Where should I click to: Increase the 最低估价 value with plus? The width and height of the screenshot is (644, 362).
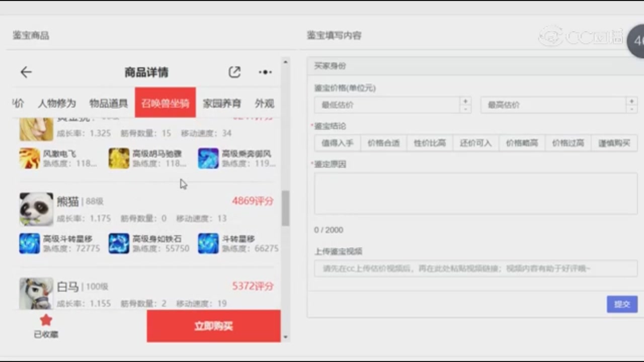click(465, 101)
